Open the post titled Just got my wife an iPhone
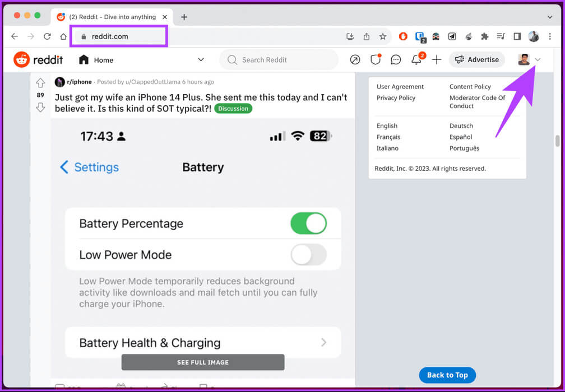This screenshot has width=565, height=392. pyautogui.click(x=201, y=102)
